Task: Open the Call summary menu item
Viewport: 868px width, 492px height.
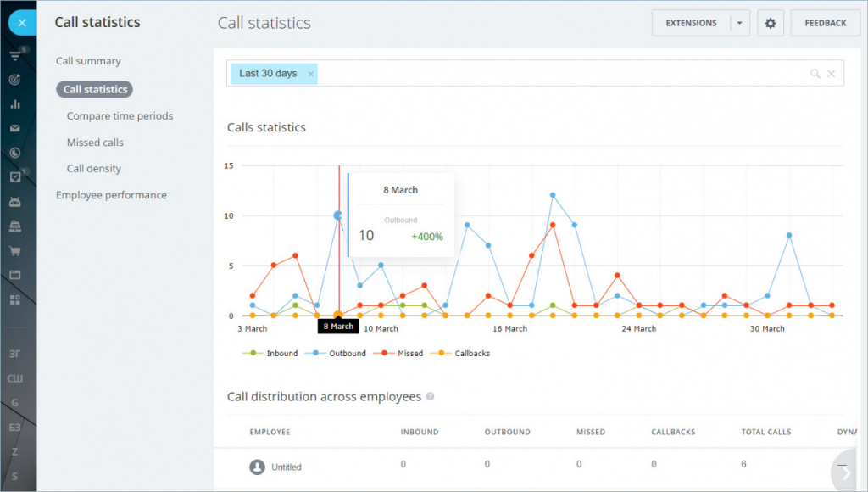Action: 88,61
